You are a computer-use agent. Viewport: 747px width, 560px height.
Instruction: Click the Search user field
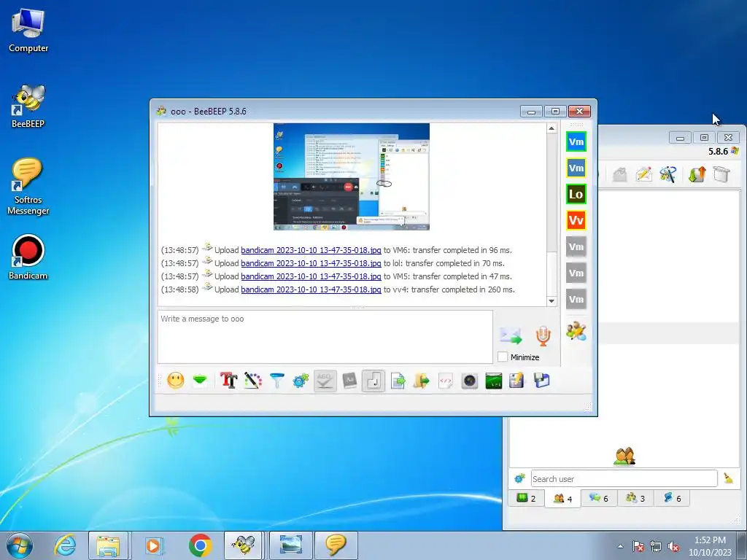[x=624, y=478]
